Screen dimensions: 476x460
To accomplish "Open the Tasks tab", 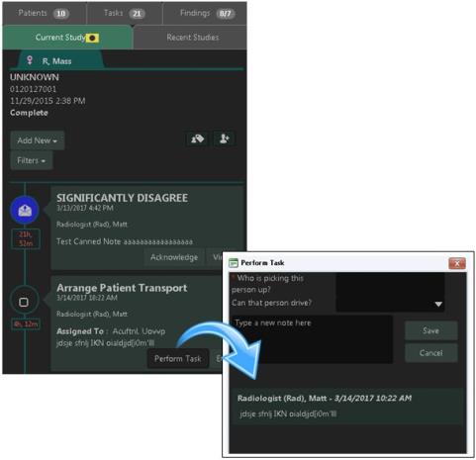I will click(x=125, y=13).
